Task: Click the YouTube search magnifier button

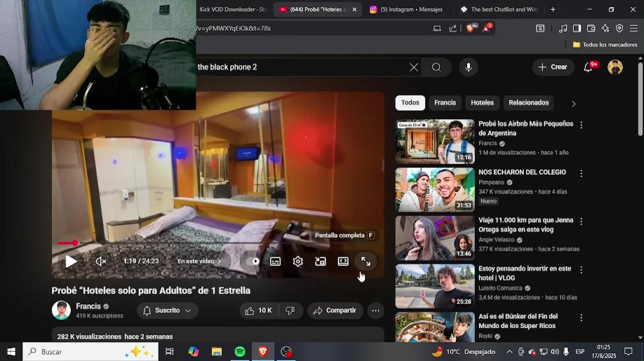Action: pos(436,67)
